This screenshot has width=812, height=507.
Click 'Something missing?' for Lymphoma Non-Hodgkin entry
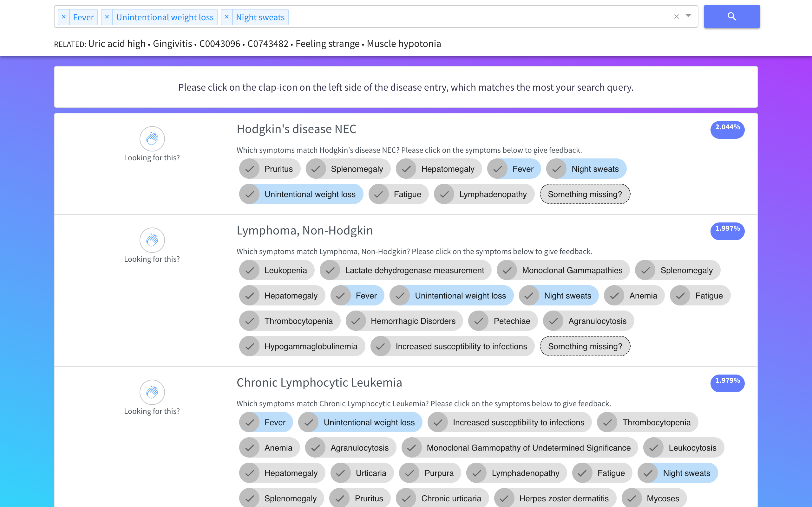(584, 346)
